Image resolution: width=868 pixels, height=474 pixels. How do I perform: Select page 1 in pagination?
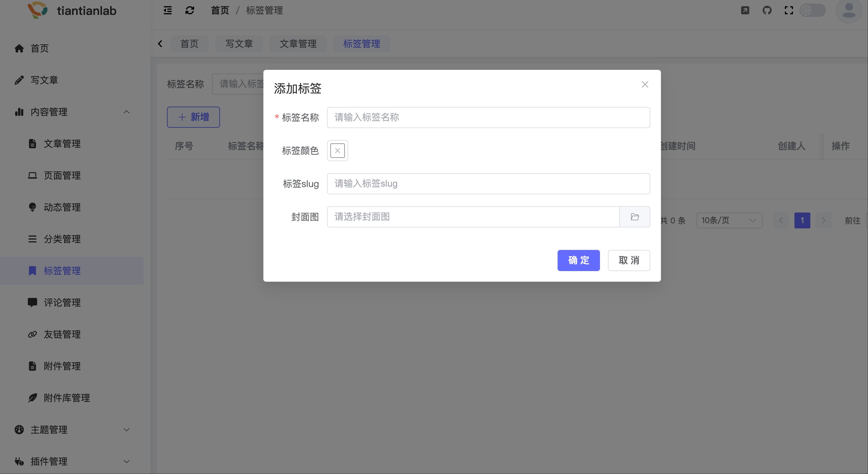[x=802, y=220]
